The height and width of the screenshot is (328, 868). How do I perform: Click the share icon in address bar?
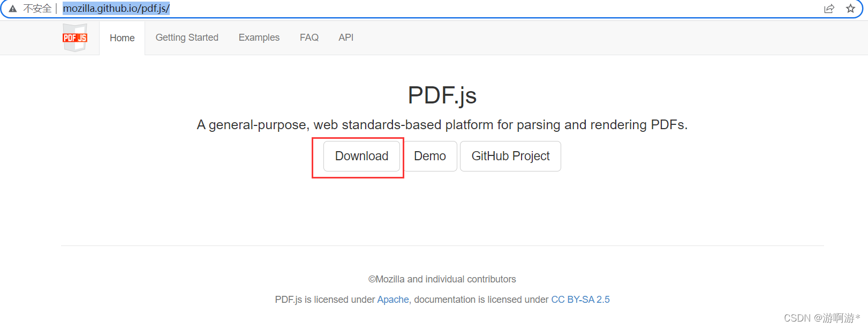(829, 9)
